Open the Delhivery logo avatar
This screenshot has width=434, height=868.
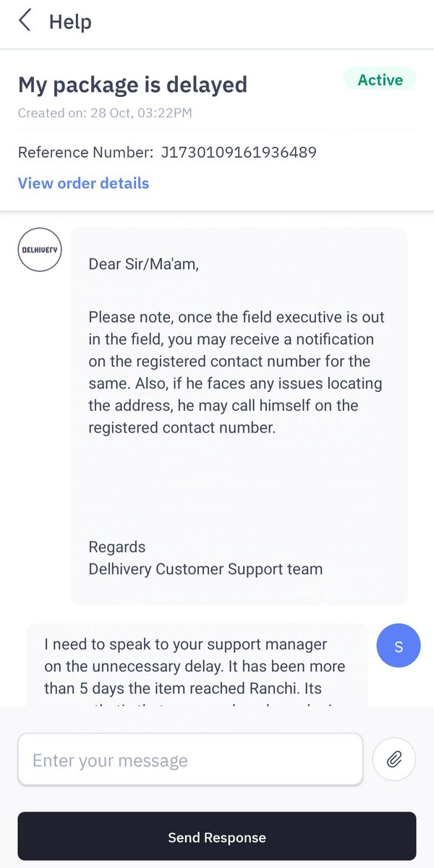pyautogui.click(x=40, y=250)
